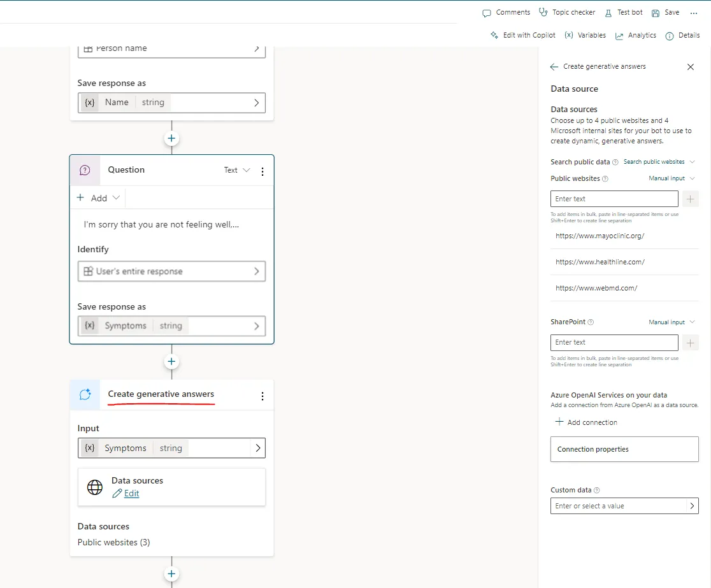Open Edit with Copilot
This screenshot has width=711, height=588.
[523, 36]
